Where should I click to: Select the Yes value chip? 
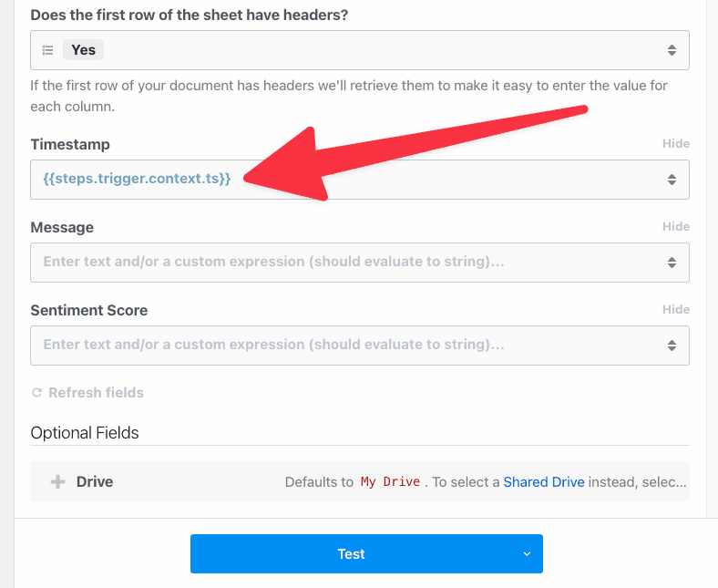(x=83, y=49)
